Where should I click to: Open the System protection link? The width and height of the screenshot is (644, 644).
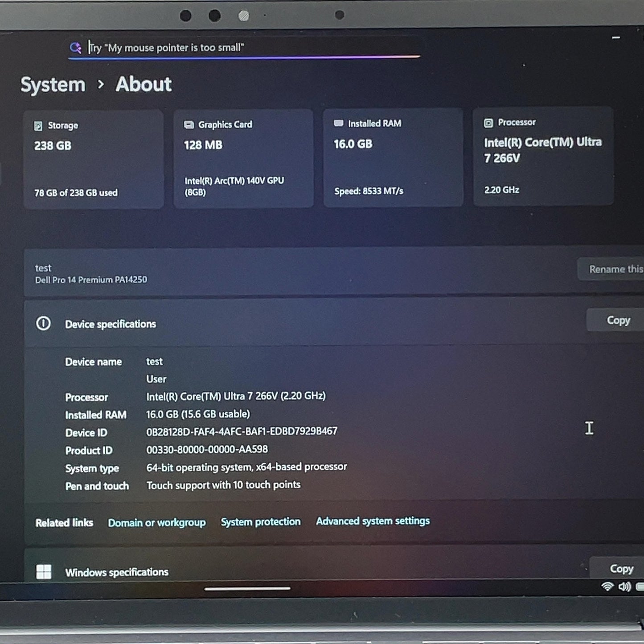261,521
